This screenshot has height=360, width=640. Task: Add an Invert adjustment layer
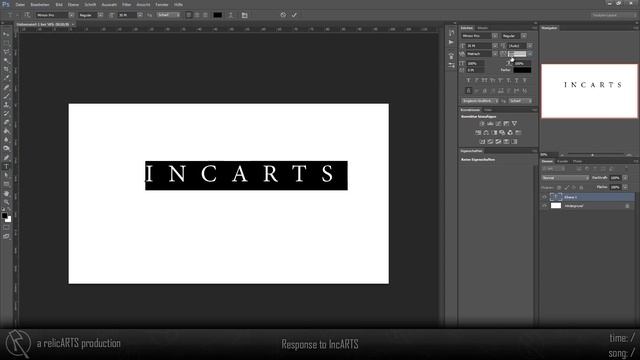point(482,142)
